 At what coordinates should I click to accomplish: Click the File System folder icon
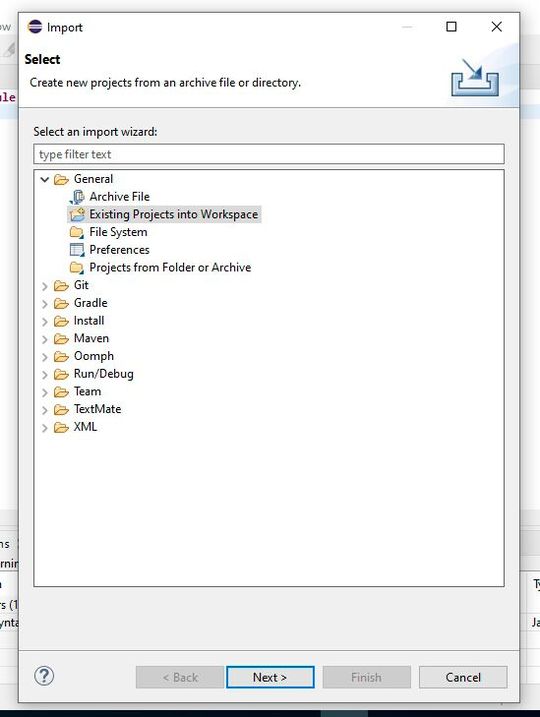[x=77, y=232]
